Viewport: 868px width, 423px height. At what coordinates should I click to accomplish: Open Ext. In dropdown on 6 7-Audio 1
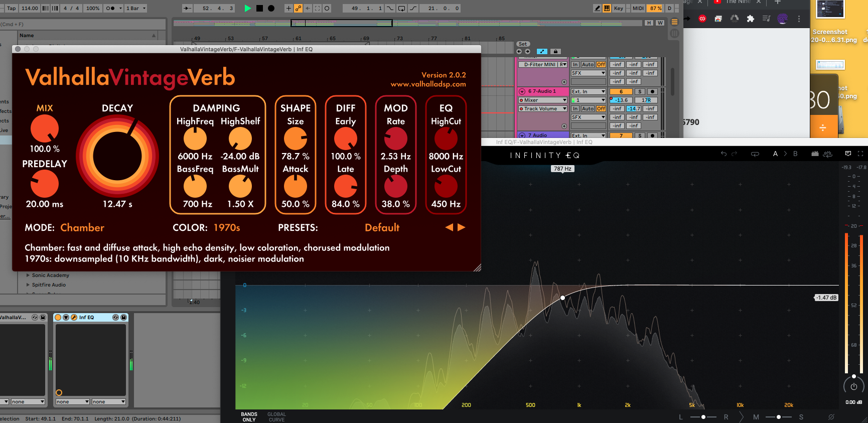[x=588, y=92]
